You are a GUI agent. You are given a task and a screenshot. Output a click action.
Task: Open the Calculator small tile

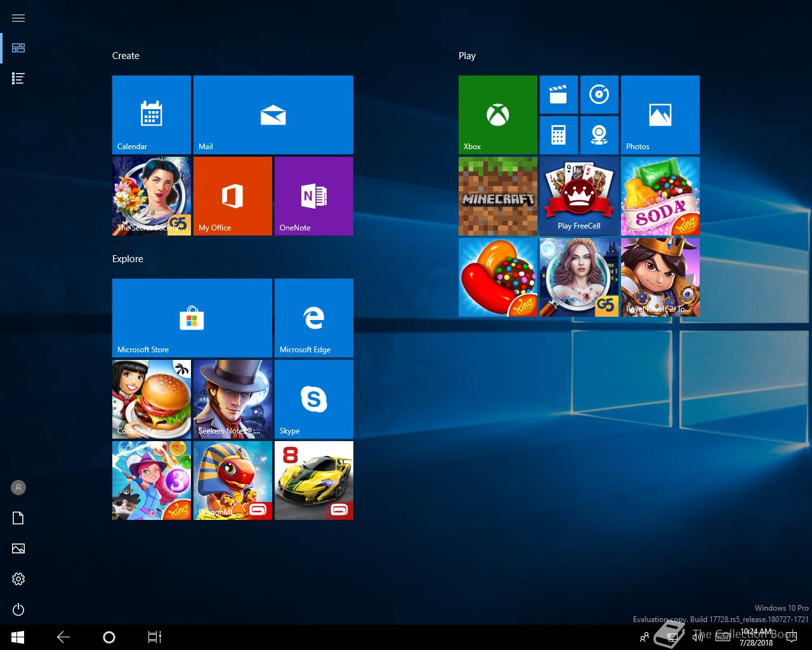click(559, 135)
